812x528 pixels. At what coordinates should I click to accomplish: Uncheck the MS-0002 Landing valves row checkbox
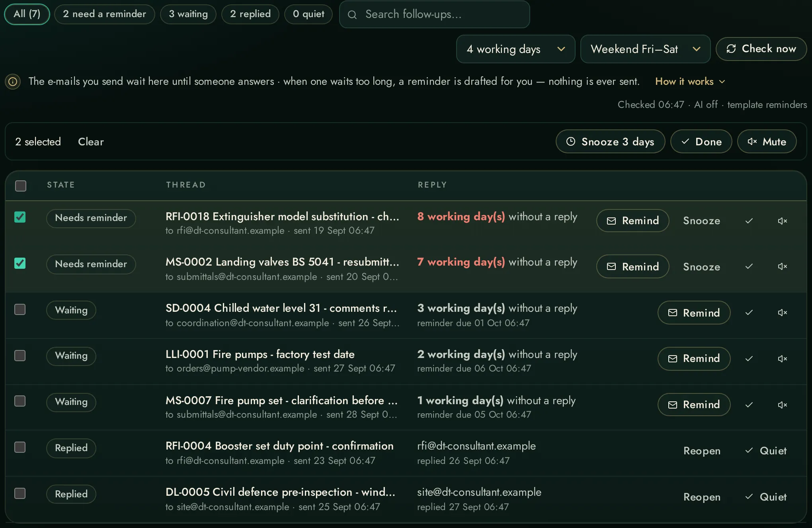[20, 263]
